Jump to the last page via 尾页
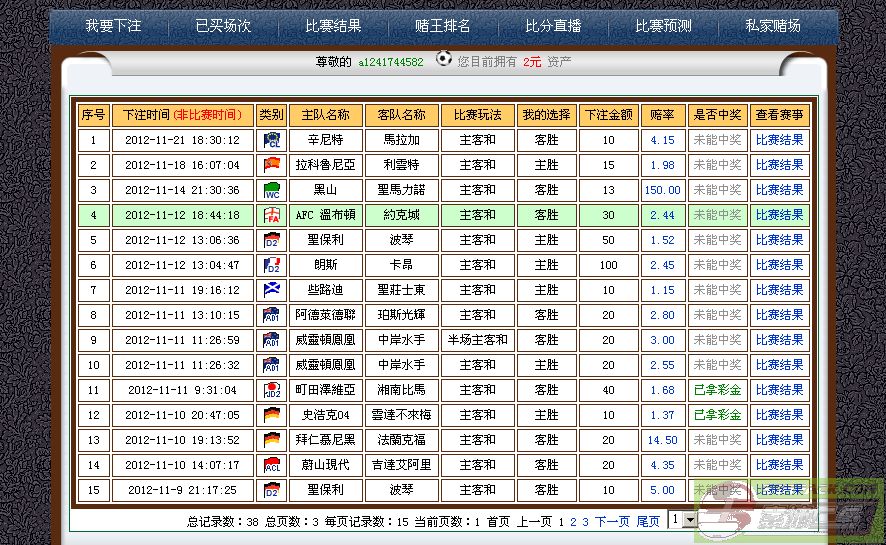 pos(648,521)
